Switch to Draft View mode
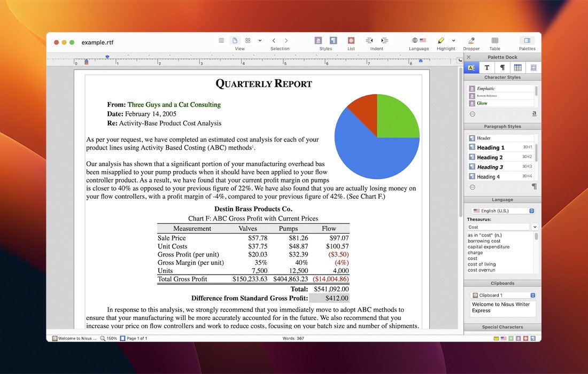Viewport: 588px width, 374px height. [x=221, y=41]
